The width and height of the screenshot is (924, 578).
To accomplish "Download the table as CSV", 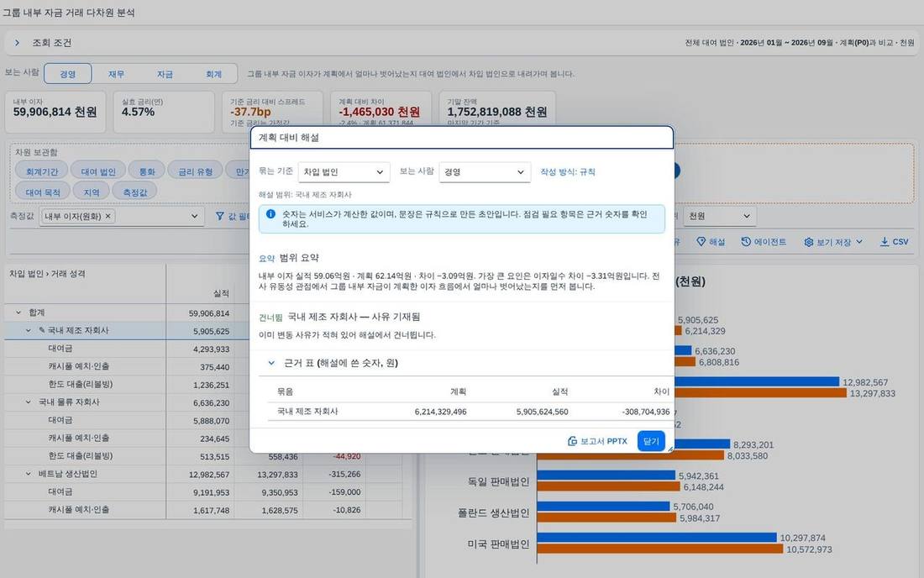I will 894,242.
